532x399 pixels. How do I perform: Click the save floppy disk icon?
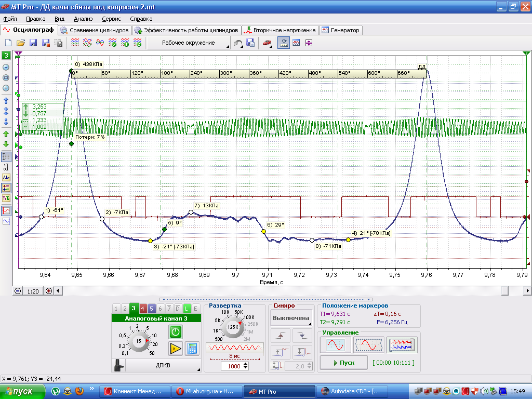pos(33,43)
